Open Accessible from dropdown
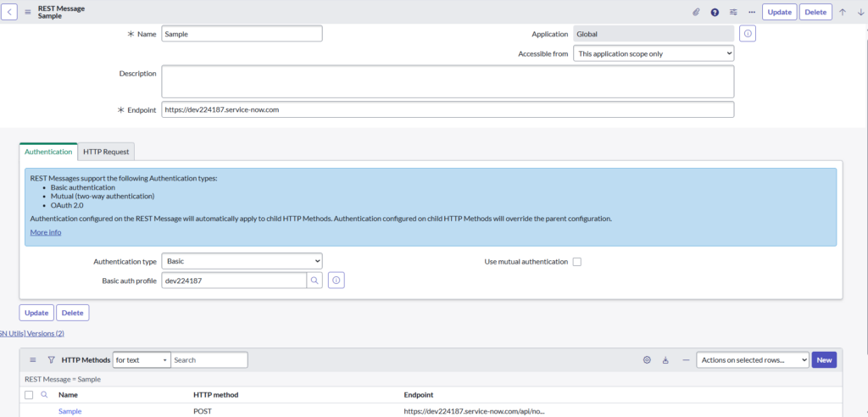The height and width of the screenshot is (417, 868). point(654,53)
